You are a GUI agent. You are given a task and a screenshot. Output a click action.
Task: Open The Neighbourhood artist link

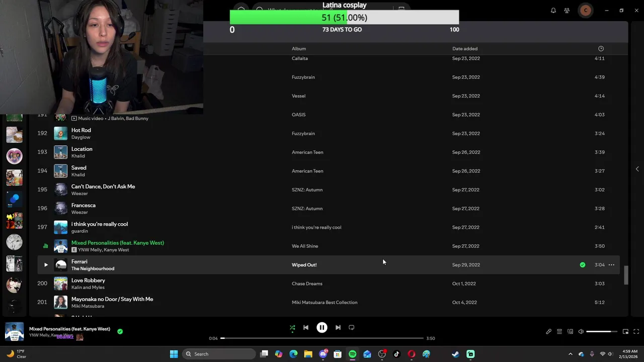93,268
